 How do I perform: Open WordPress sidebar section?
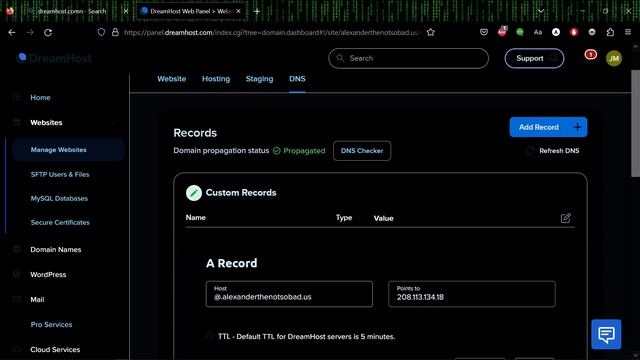48,275
